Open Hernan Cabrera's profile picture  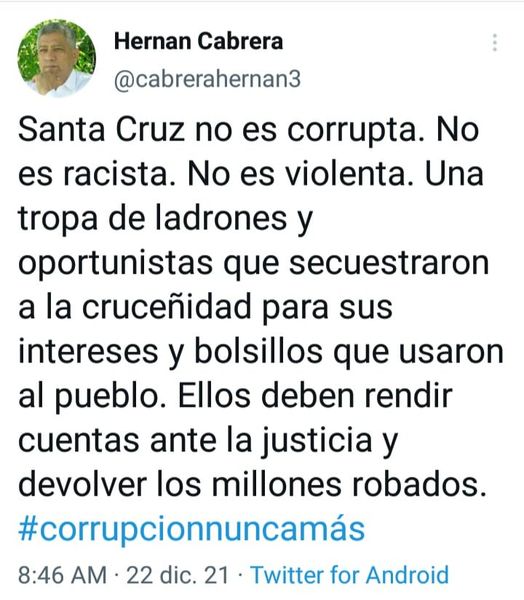pyautogui.click(x=57, y=58)
